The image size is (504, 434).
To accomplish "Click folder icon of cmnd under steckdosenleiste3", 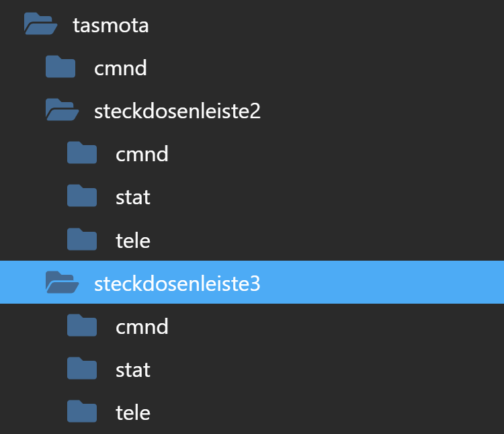I will [82, 326].
